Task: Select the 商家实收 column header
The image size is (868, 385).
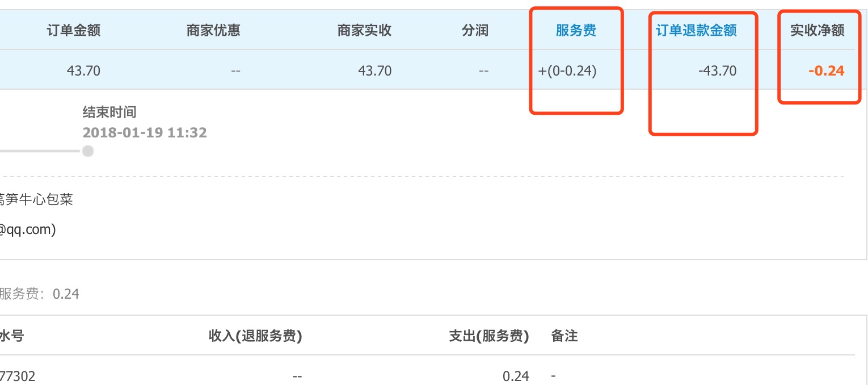Action: [x=364, y=31]
